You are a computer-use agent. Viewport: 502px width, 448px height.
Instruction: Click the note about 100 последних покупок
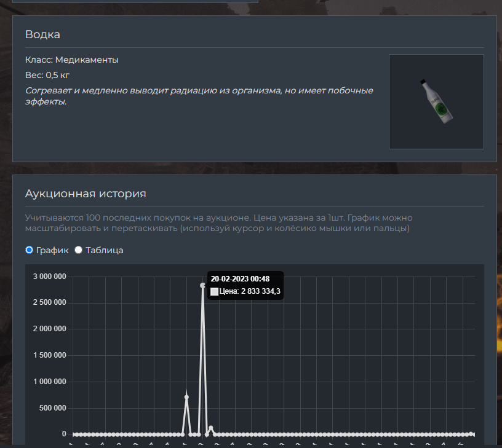click(218, 223)
